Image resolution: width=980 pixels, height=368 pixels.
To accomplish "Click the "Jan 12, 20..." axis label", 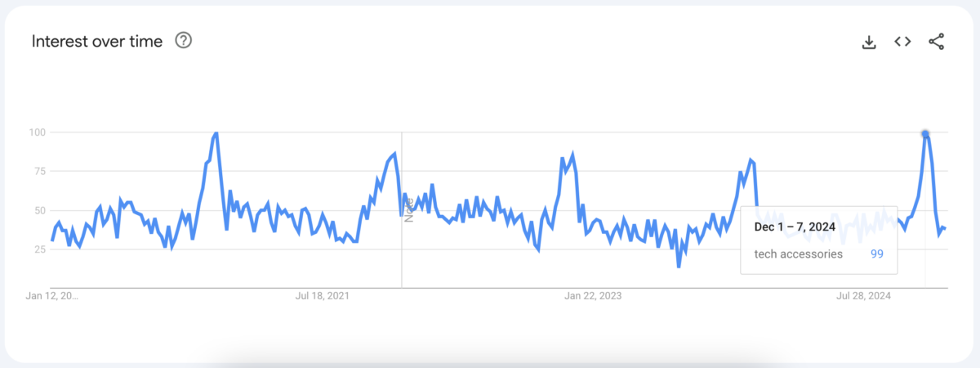I will click(53, 296).
